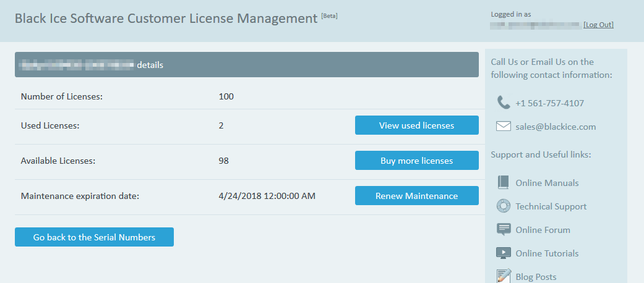Click the Black Ice Software page title
The width and height of the screenshot is (644, 283).
(166, 19)
